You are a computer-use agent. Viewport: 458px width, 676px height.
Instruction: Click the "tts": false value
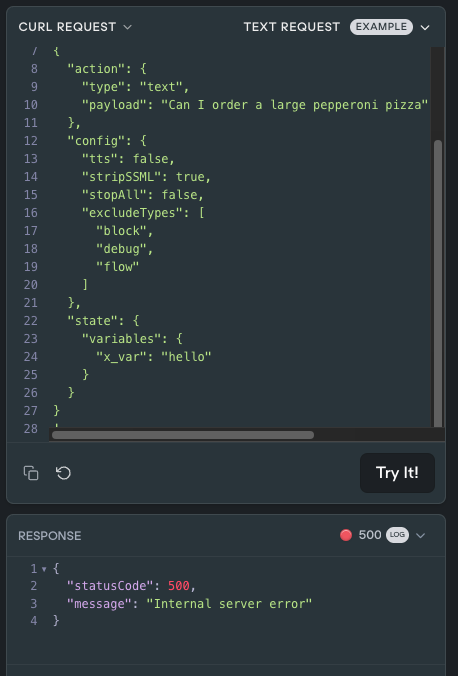(x=153, y=159)
